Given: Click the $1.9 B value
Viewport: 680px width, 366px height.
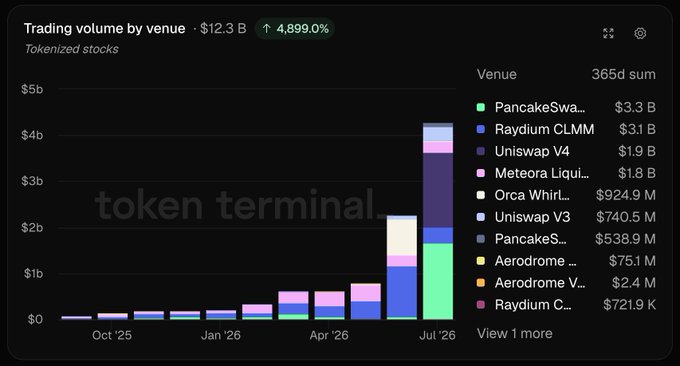Looking at the screenshot, I should pos(637,151).
